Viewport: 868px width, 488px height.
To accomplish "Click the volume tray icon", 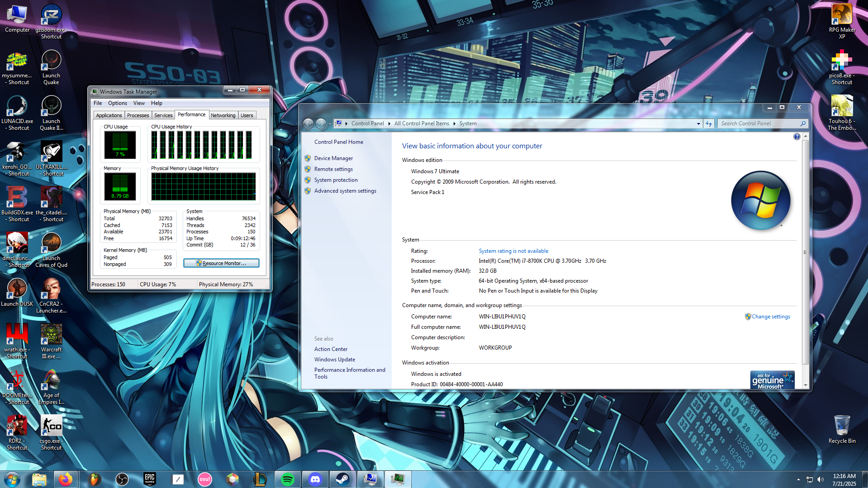I will (x=821, y=479).
